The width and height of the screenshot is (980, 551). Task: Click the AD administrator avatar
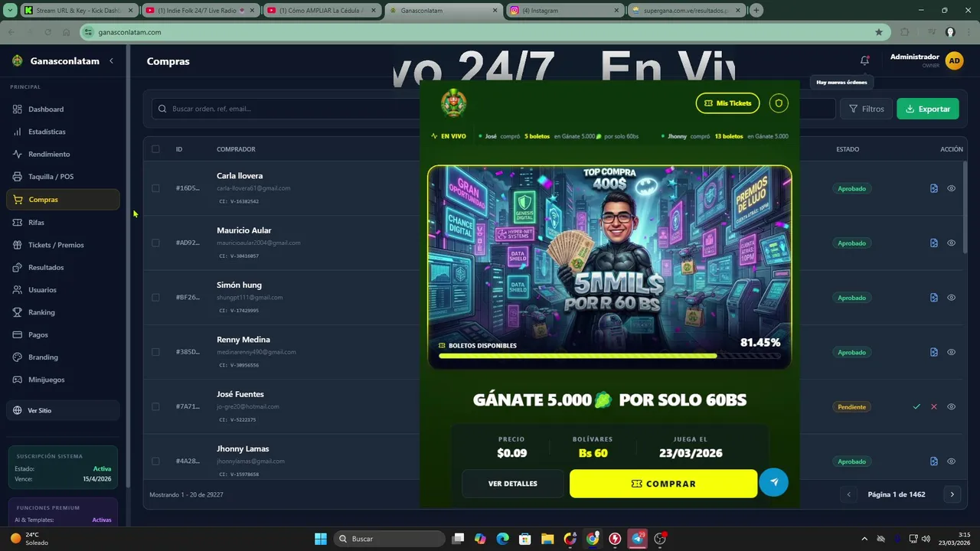[954, 60]
